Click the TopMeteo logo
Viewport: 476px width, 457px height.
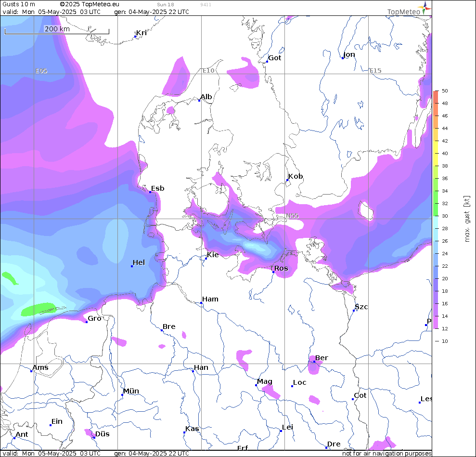point(409,9)
